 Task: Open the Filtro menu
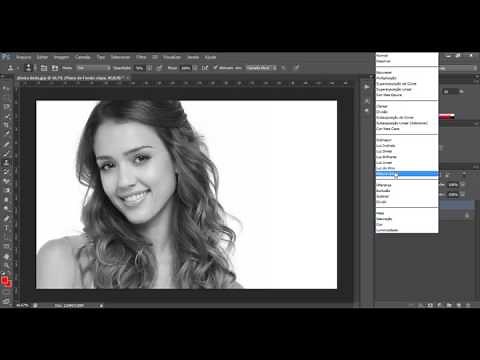(141, 57)
